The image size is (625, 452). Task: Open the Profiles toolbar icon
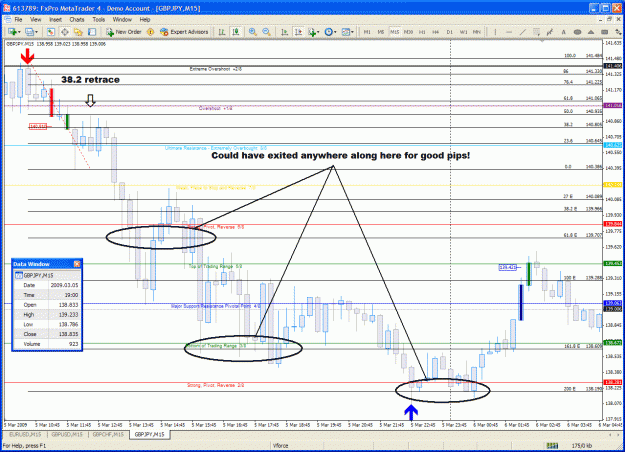pos(29,32)
